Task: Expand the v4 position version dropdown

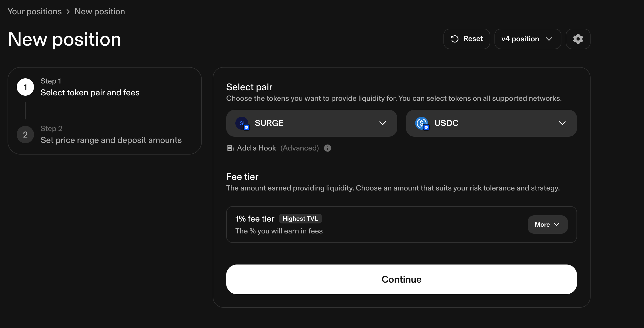Action: pyautogui.click(x=527, y=39)
